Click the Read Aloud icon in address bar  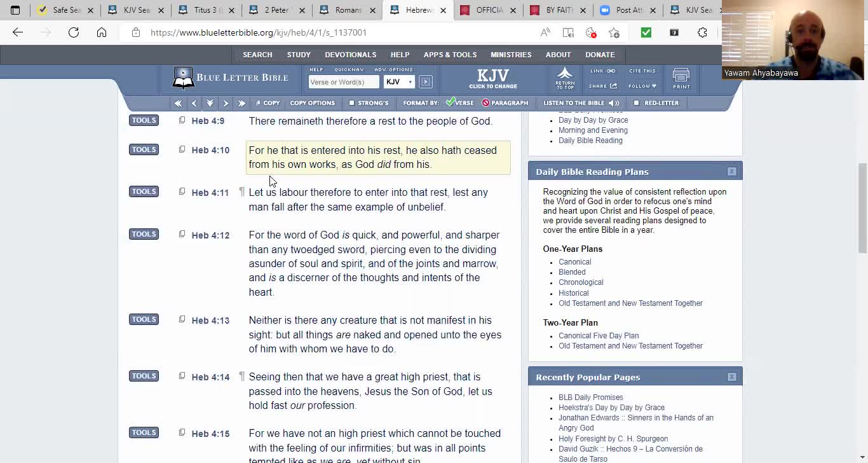(x=545, y=32)
